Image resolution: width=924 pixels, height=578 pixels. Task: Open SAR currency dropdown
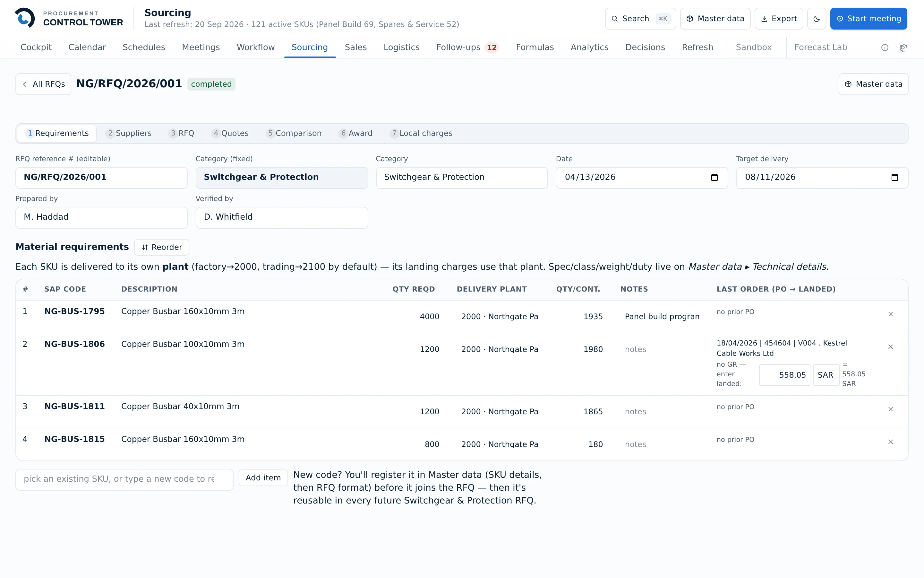point(826,375)
